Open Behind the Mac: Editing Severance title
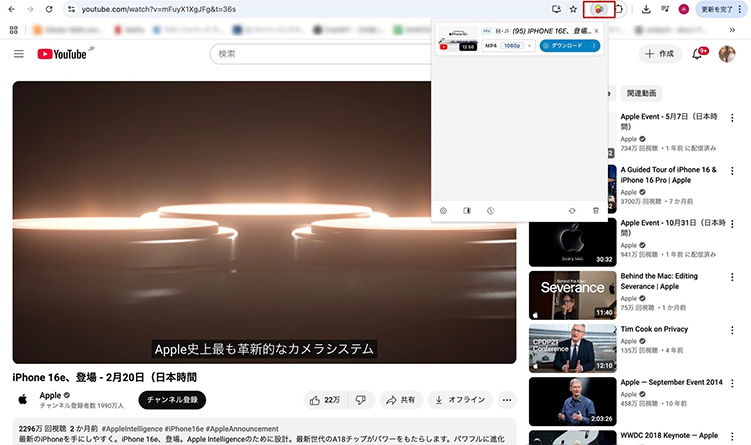The image size is (751, 445). (x=659, y=281)
